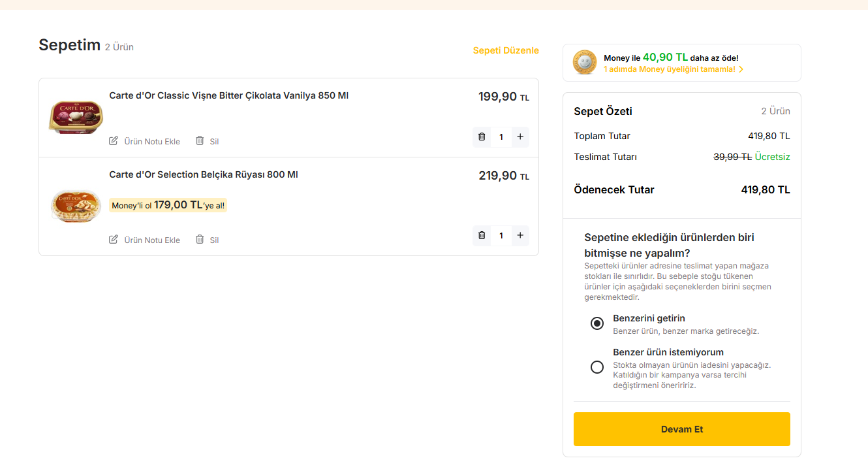868x471 pixels.
Task: Click the Belçika Rüyası 800 Ml product title
Action: coord(204,174)
